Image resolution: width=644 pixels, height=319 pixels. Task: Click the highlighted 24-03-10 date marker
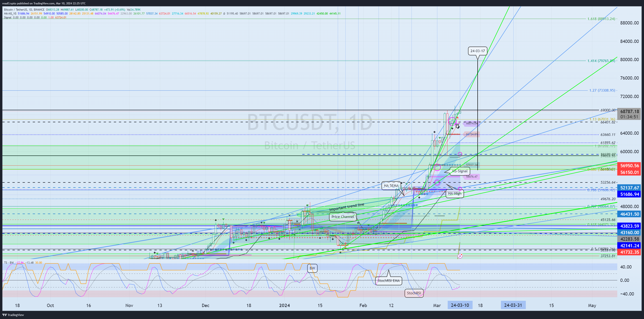pyautogui.click(x=460, y=305)
